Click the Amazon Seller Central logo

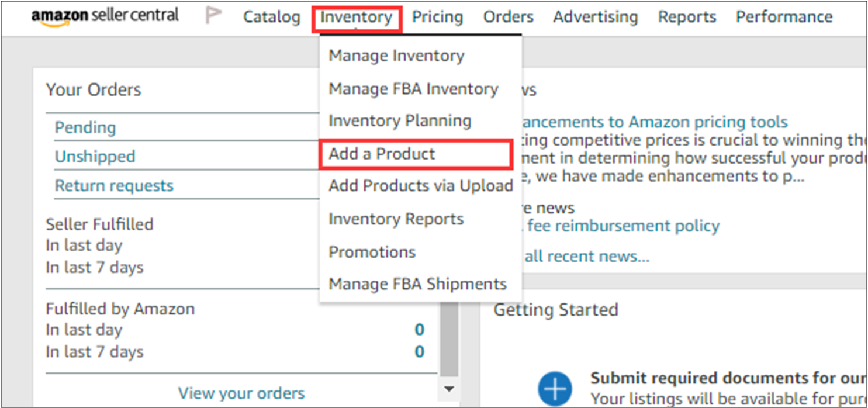105,16
